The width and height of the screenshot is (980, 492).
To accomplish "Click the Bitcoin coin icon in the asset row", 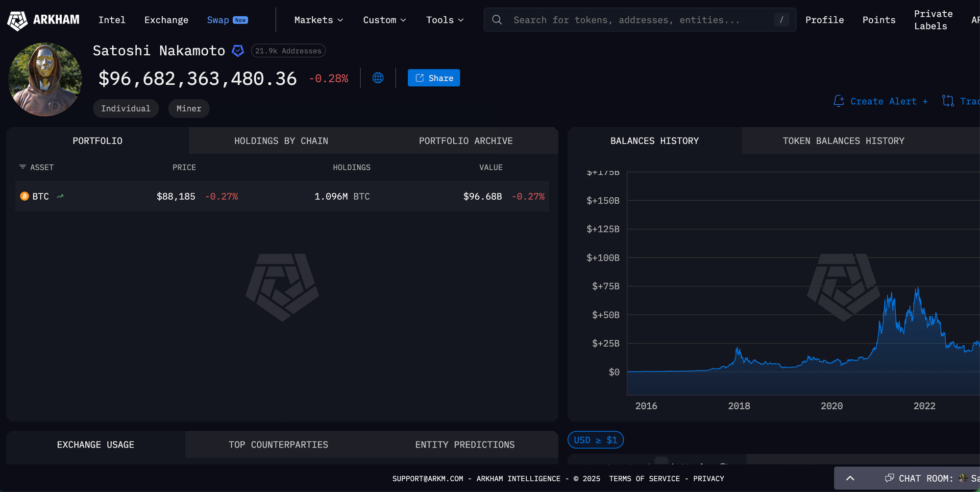I will tap(24, 196).
